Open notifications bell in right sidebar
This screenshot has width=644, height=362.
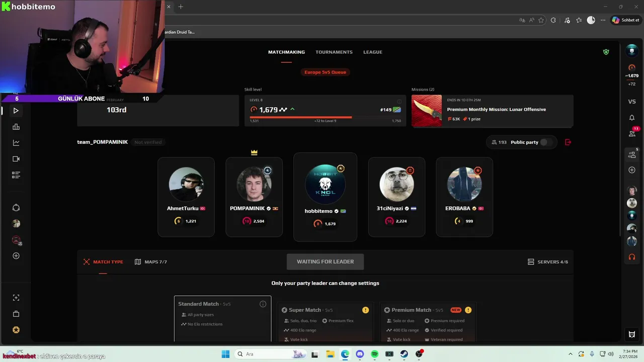pos(632,118)
